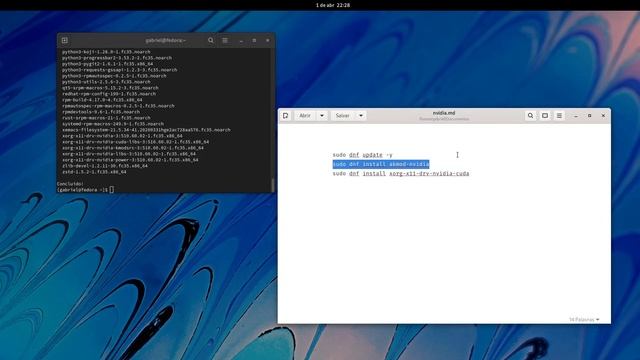Click the python3-koji line in terminal
Screen dimensions: 640x360
click(106, 52)
